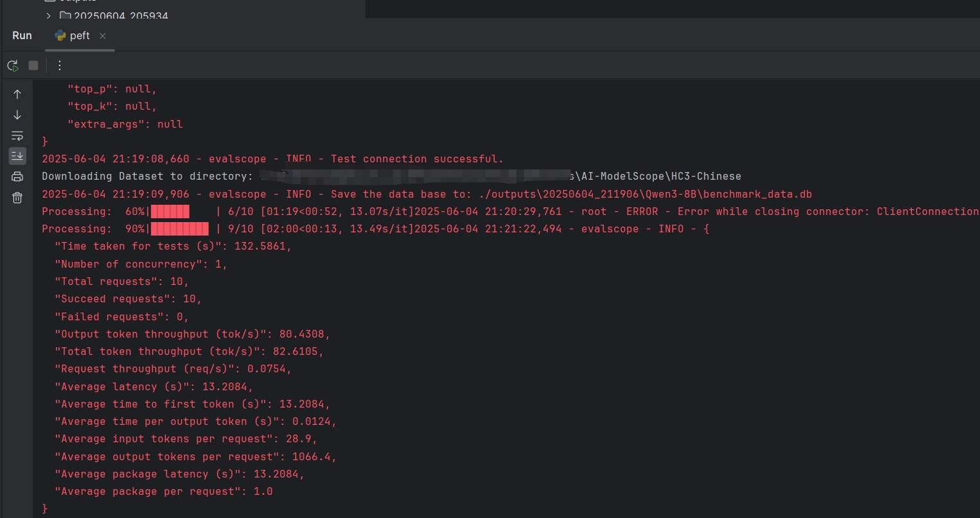Open the three-dot more actions menu
Screen dimensions: 980x518
pyautogui.click(x=60, y=65)
